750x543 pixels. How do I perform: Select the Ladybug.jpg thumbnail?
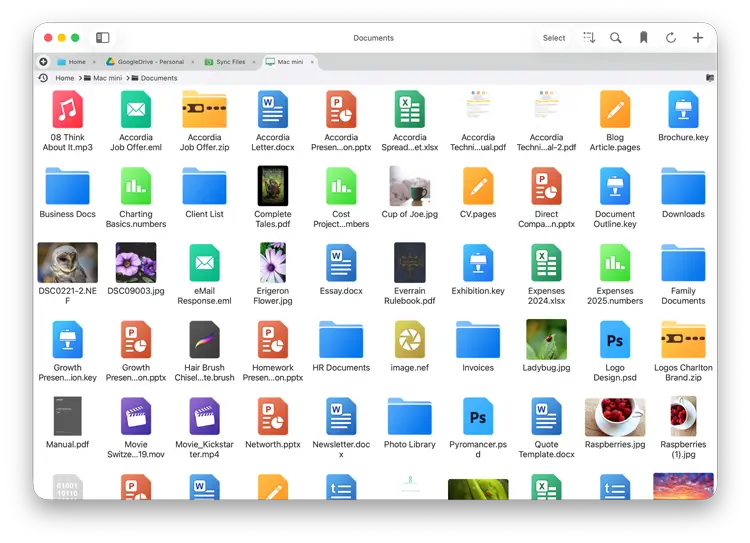click(x=546, y=340)
